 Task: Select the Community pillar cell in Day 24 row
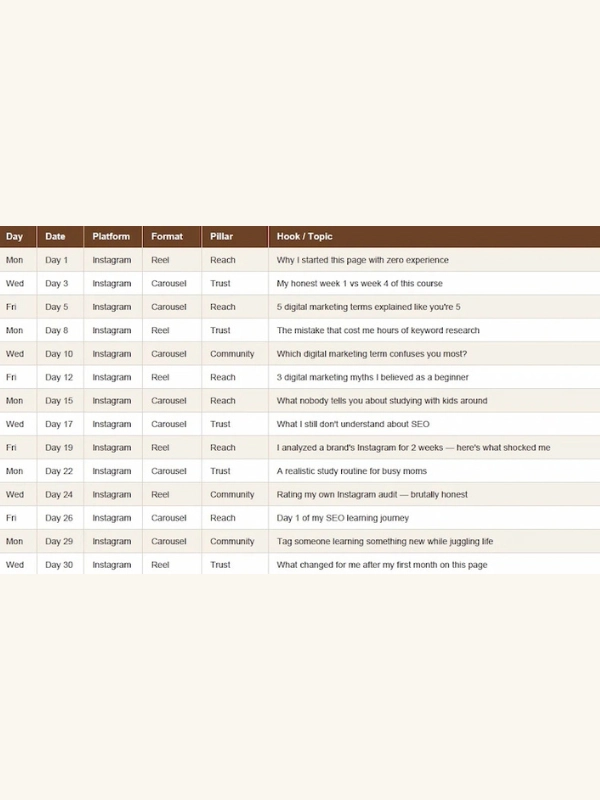tap(235, 494)
